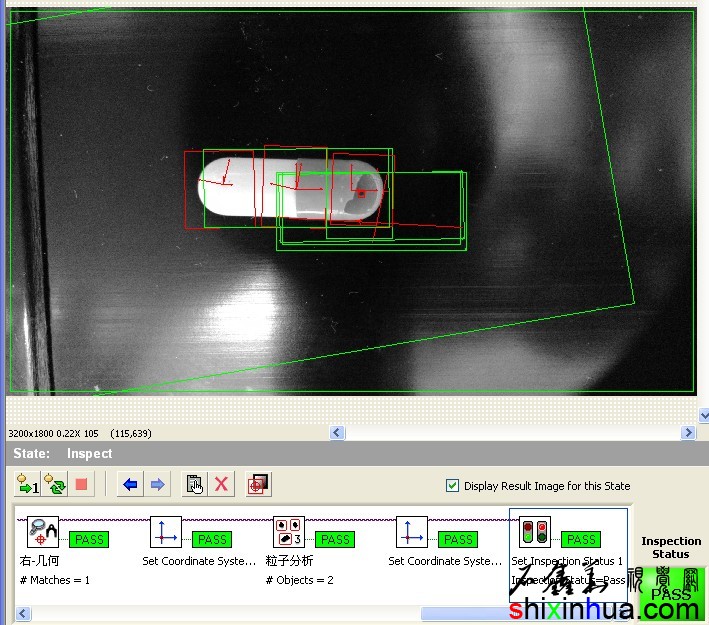709x625 pixels.
Task: Move the step right with blue arrow
Action: point(157,485)
